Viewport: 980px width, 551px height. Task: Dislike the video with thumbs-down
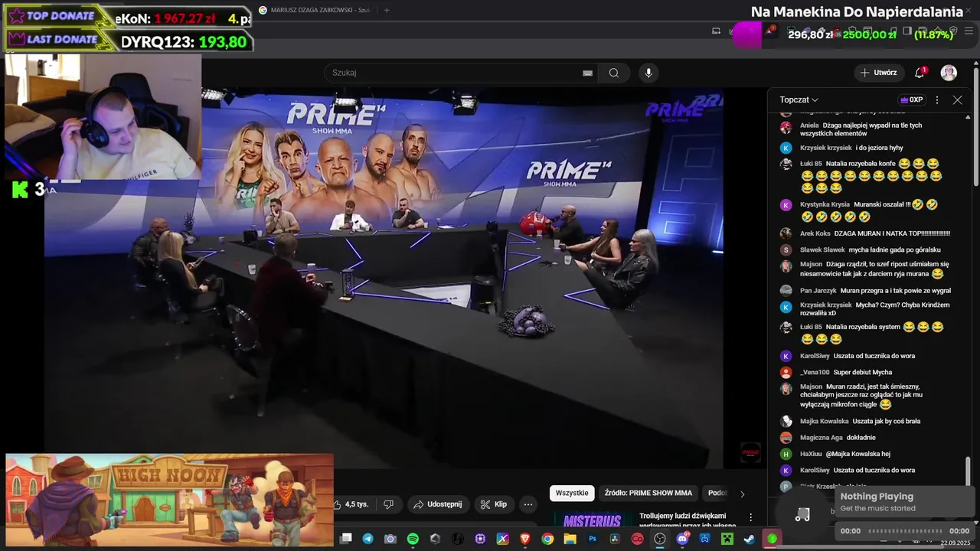click(388, 504)
